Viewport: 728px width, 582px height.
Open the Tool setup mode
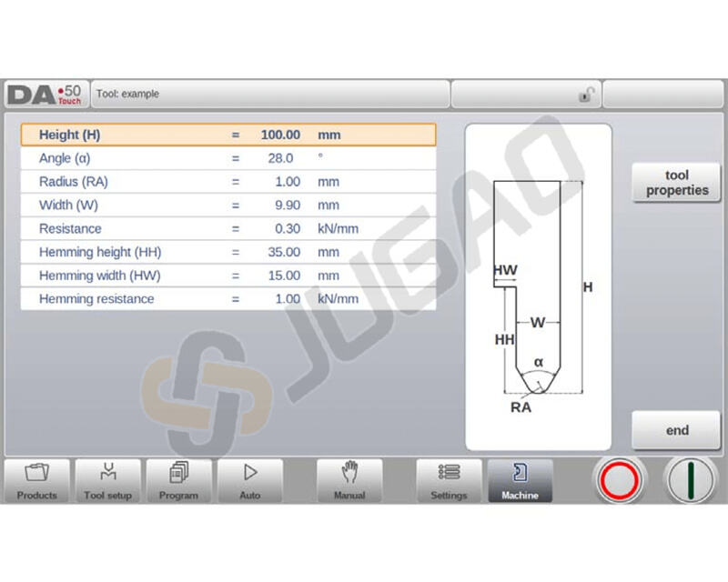point(107,481)
